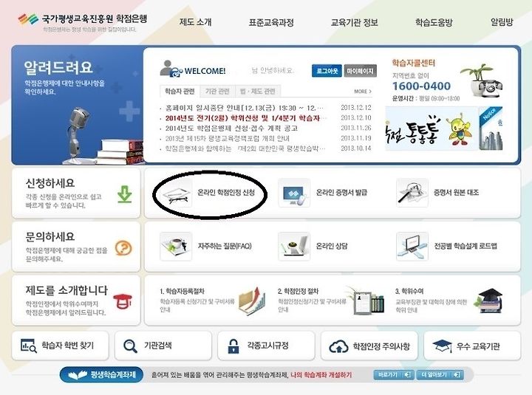Open 온라인 증명서 발급 monitor icon
The image size is (532, 395).
click(x=294, y=193)
